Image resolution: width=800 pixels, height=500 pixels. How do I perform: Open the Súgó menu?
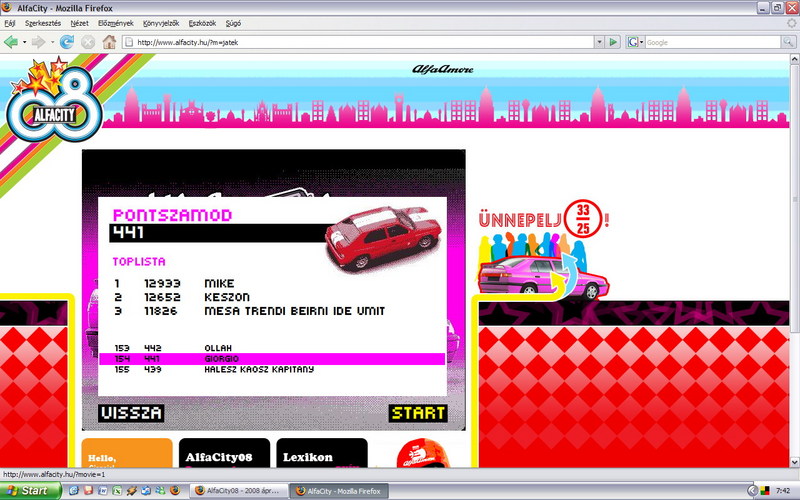tap(233, 23)
